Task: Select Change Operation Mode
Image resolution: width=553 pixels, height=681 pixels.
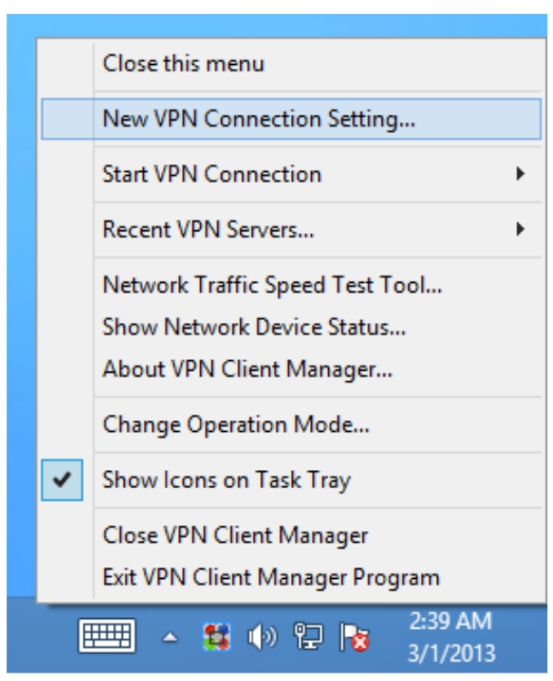Action: click(291, 424)
